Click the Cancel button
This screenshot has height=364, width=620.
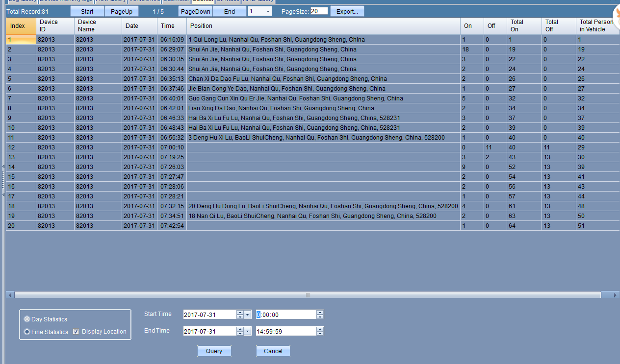click(273, 351)
